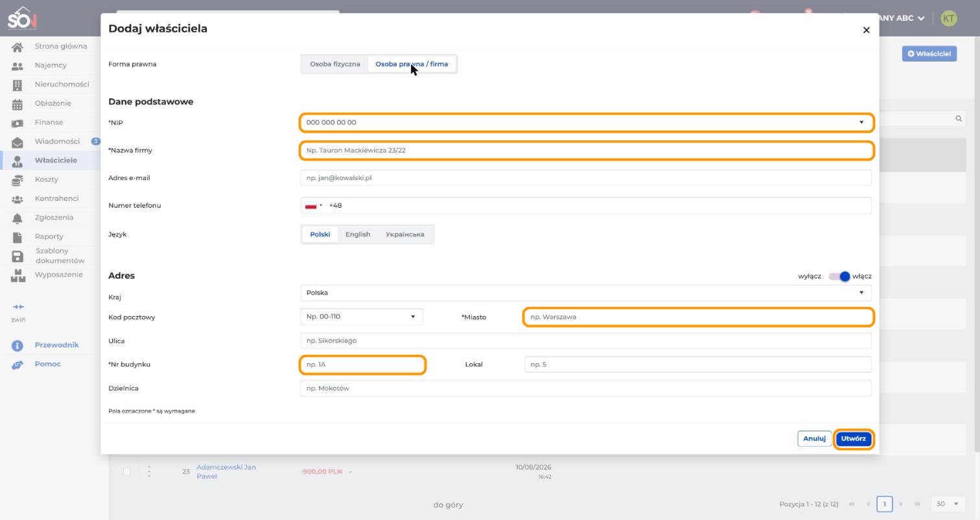Tick the checkbox in Adamczewski row

pyautogui.click(x=127, y=471)
